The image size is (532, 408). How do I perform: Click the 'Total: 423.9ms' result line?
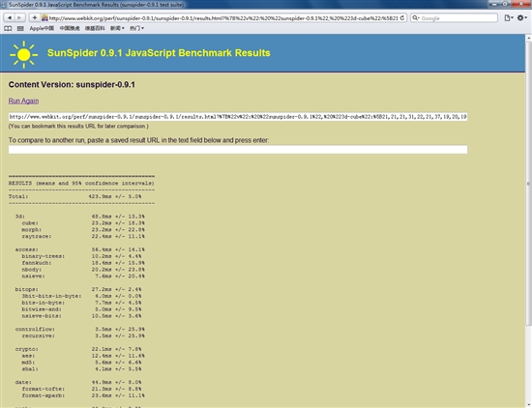pos(75,196)
